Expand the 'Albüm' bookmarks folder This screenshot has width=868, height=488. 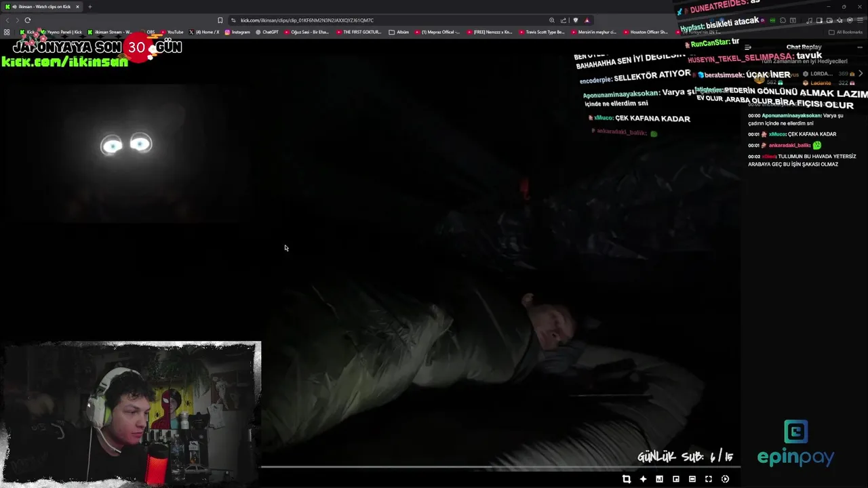click(x=399, y=32)
